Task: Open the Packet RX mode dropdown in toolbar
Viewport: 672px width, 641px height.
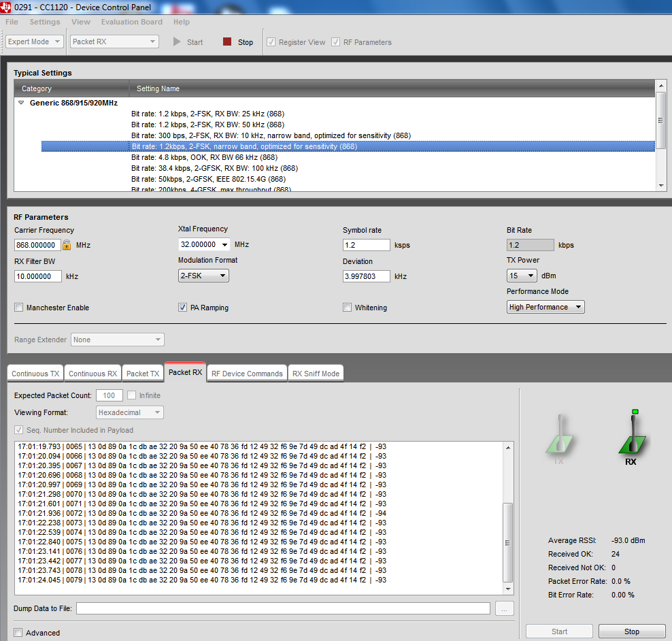Action: pyautogui.click(x=114, y=42)
